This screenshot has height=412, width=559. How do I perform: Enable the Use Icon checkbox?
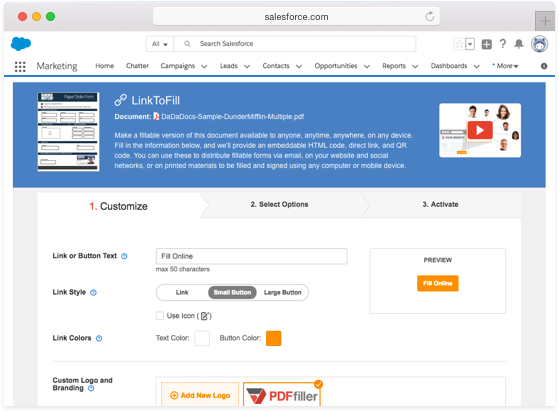[160, 316]
